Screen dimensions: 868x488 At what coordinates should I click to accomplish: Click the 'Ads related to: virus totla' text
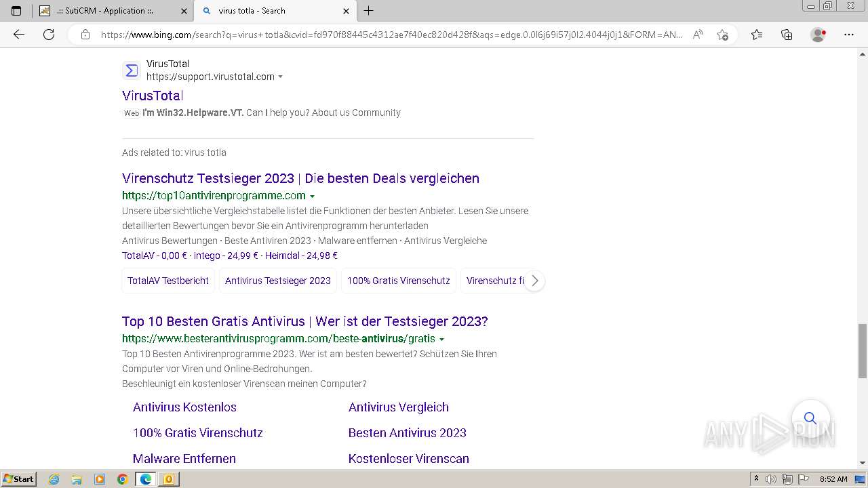174,152
